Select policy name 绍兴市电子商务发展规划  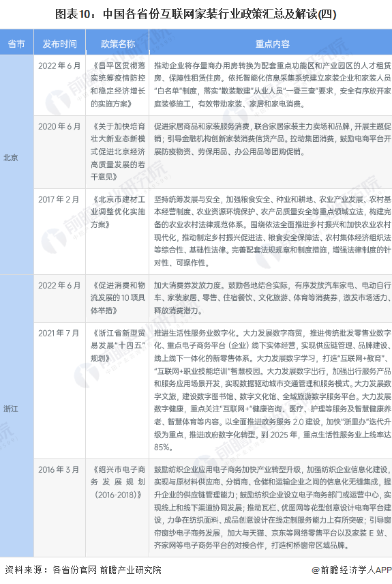click(x=118, y=482)
